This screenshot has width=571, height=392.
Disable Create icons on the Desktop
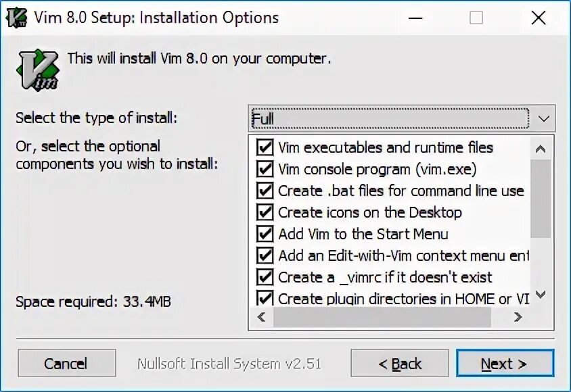pos(265,212)
